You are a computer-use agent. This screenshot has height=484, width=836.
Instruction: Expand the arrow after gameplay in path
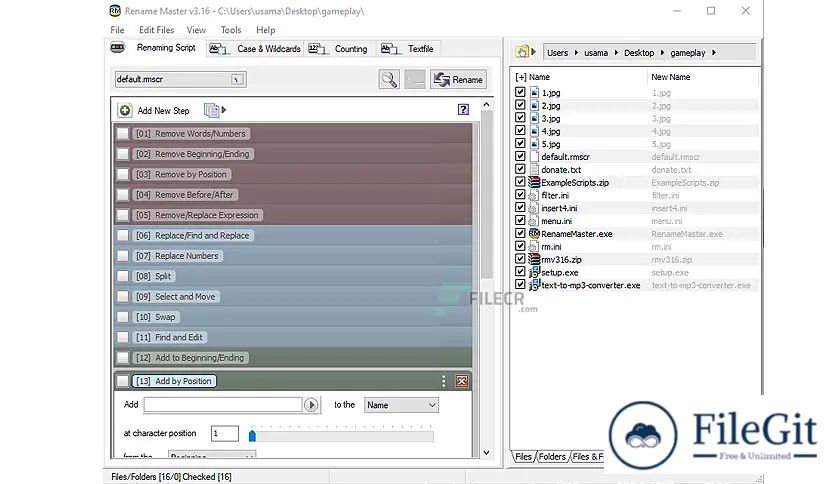pyautogui.click(x=714, y=52)
